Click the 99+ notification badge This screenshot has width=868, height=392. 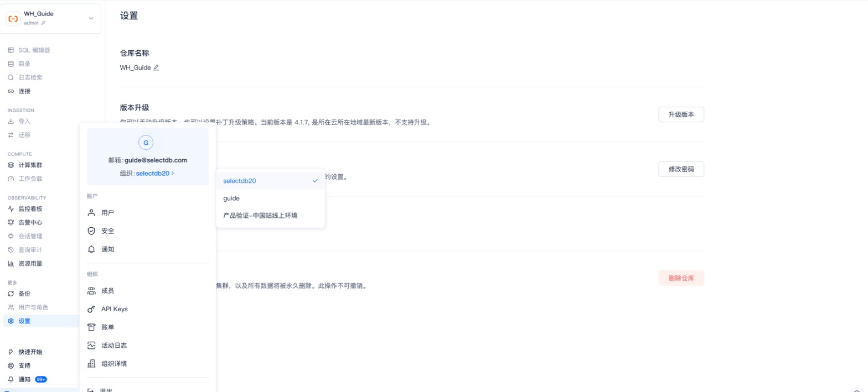pyautogui.click(x=40, y=379)
